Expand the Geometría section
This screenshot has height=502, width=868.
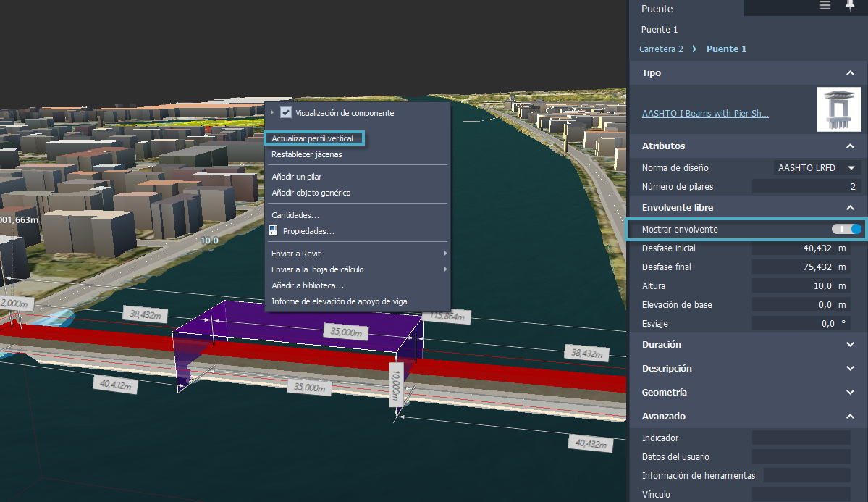click(x=850, y=393)
